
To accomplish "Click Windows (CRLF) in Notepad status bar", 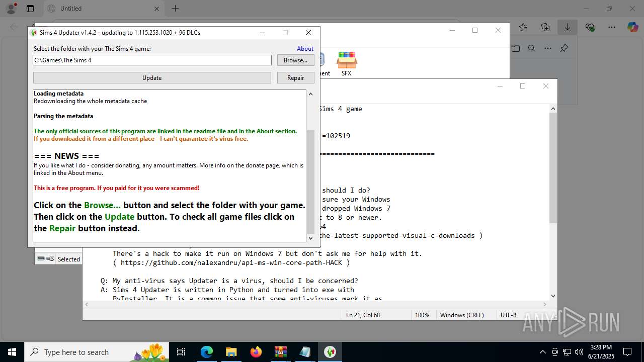I will click(x=462, y=315).
